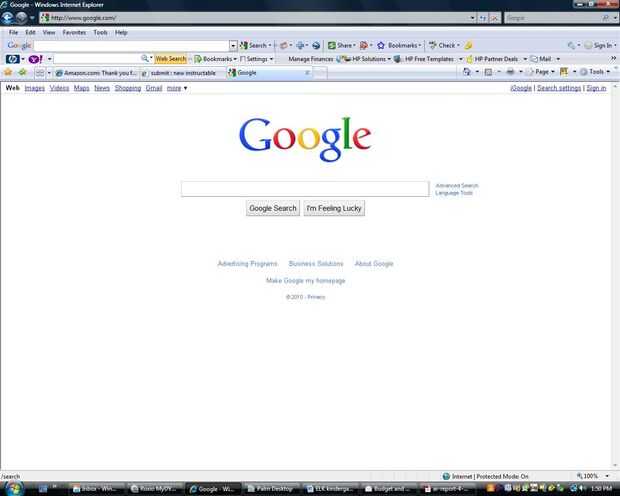Open the address bar history dropdown
The height and width of the screenshot is (496, 620).
click(472, 18)
